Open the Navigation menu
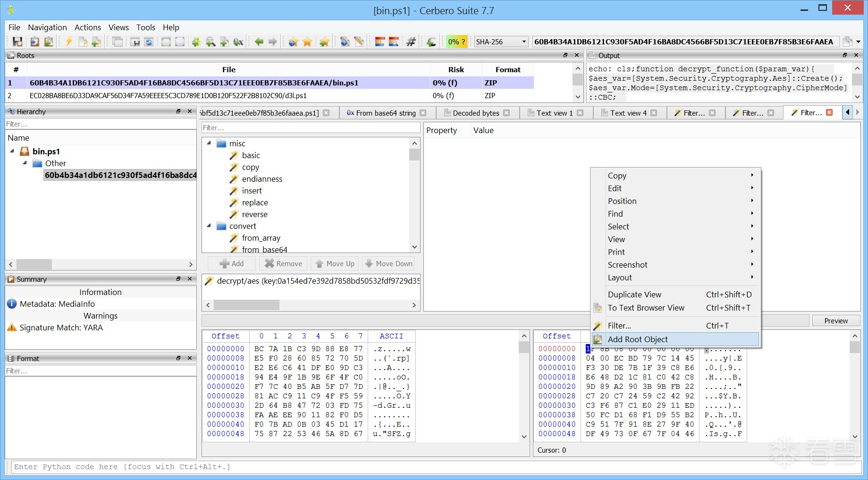This screenshot has width=868, height=480. 47,27
